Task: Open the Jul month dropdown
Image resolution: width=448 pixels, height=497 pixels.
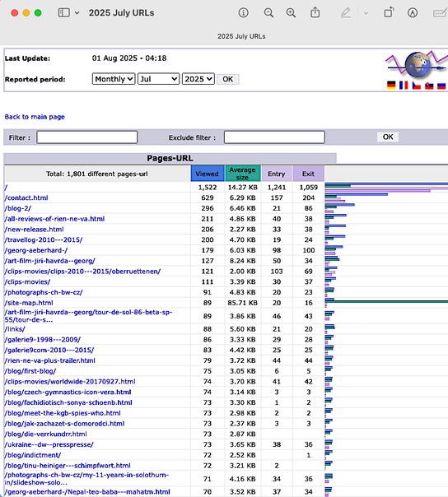Action: click(x=158, y=79)
